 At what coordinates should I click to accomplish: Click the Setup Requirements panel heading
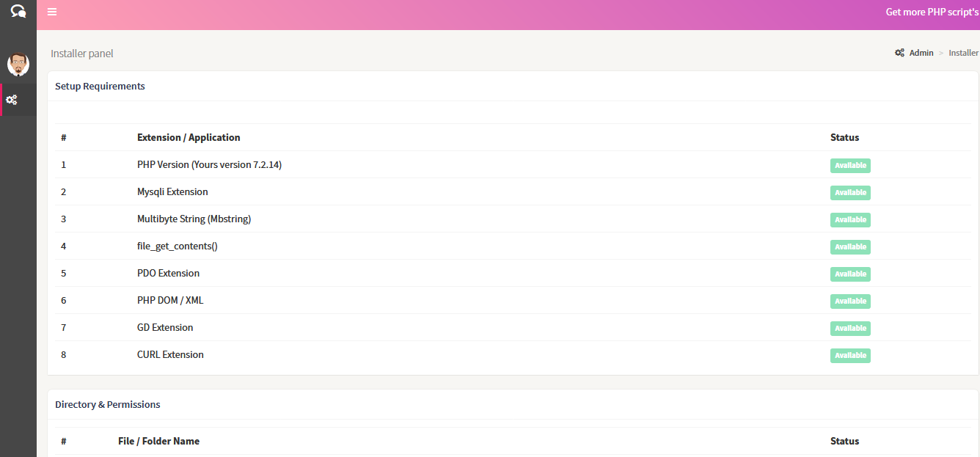[x=100, y=87]
